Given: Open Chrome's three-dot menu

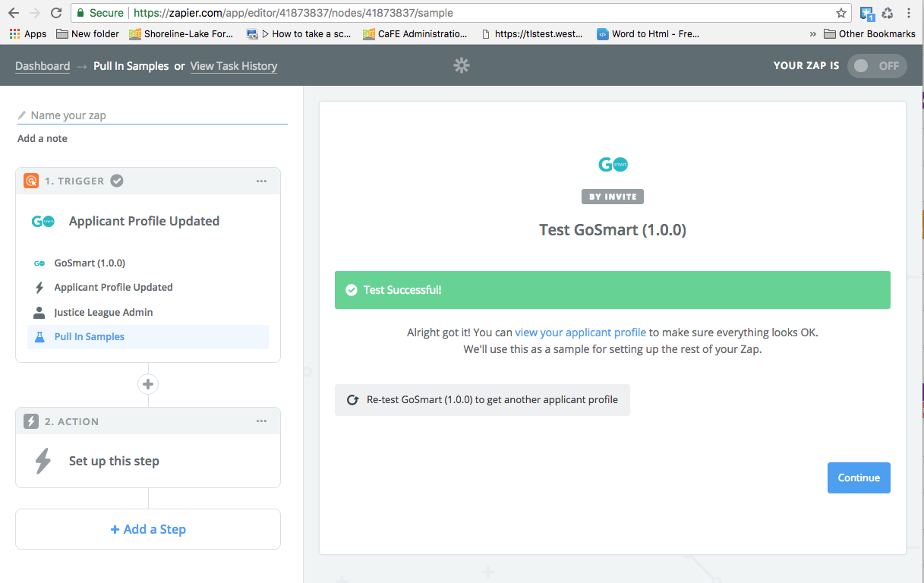Looking at the screenshot, I should coord(909,13).
